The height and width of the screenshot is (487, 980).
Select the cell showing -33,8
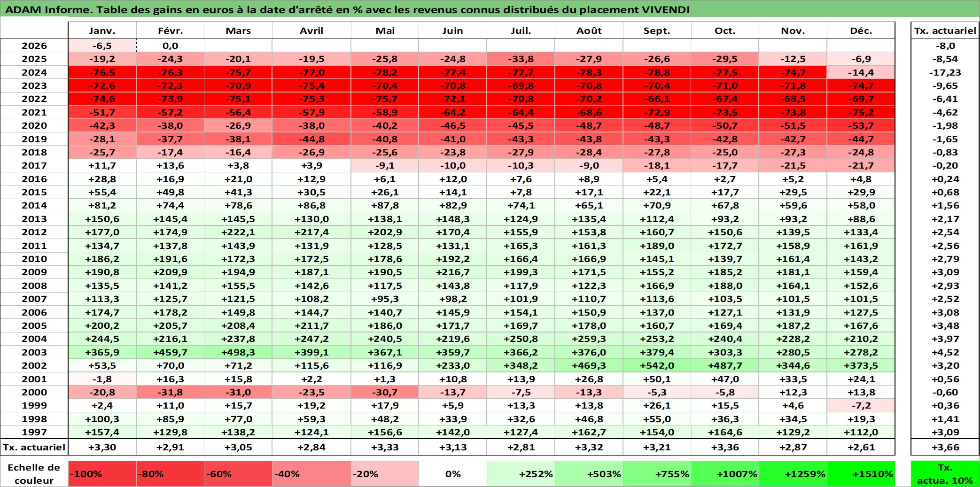tap(521, 59)
